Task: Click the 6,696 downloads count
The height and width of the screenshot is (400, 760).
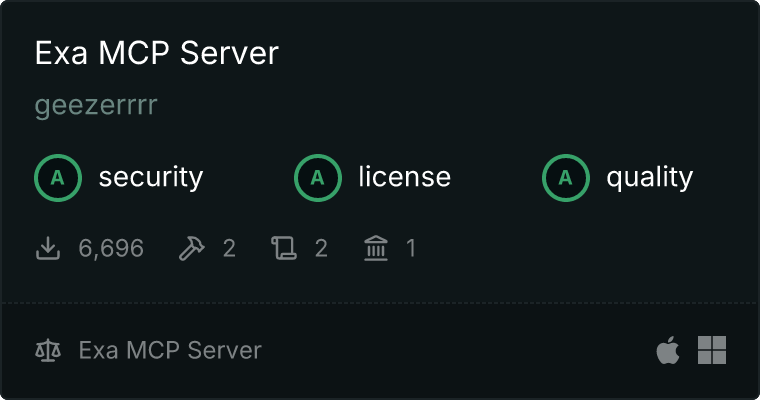Action: click(x=111, y=248)
